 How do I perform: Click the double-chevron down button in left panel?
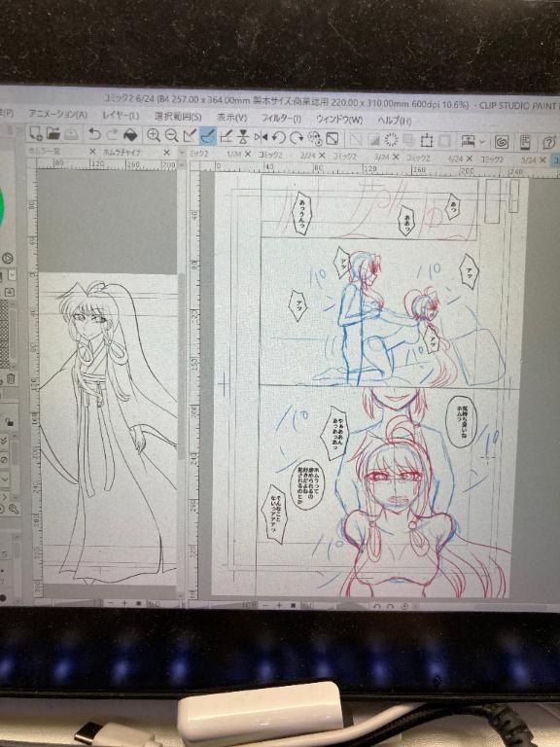pos(4,442)
